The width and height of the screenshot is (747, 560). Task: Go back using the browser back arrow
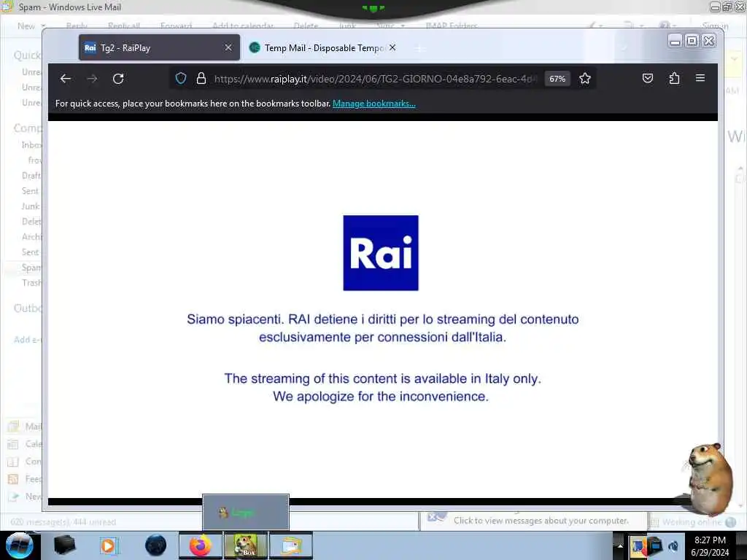pyautogui.click(x=65, y=79)
